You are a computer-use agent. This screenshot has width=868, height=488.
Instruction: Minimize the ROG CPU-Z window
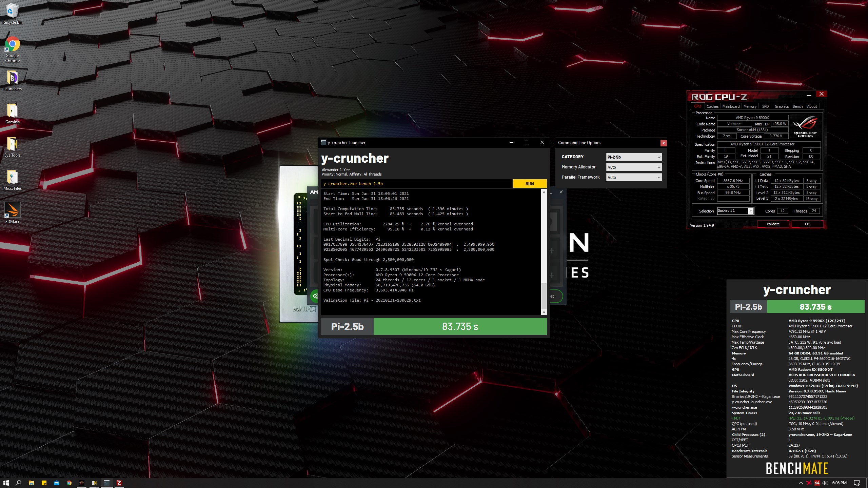click(809, 95)
